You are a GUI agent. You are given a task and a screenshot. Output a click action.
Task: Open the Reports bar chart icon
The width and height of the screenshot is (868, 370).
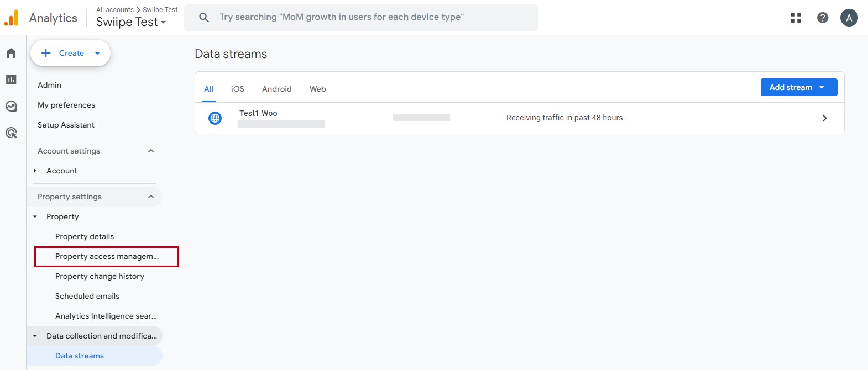11,80
